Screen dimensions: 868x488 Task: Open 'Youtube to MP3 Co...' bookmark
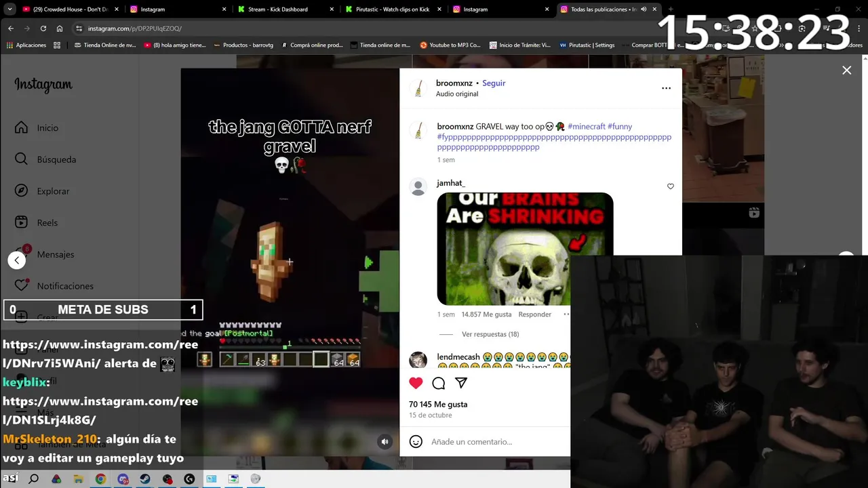point(450,45)
